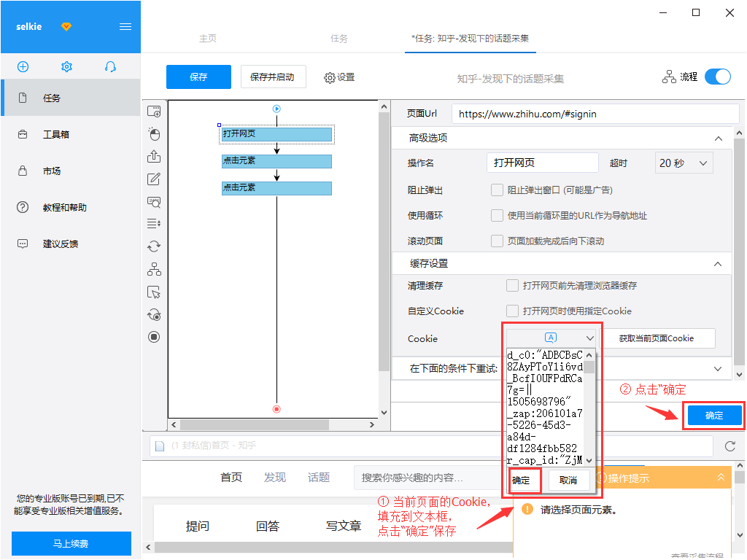The height and width of the screenshot is (560, 747).
Task: Toggle the sidebar hamburger menu
Action: coord(125,27)
